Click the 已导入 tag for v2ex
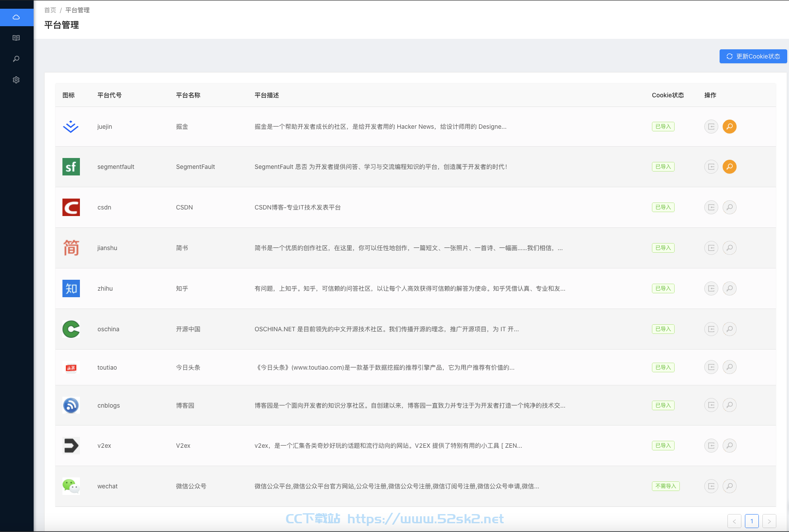The width and height of the screenshot is (789, 532). (663, 446)
